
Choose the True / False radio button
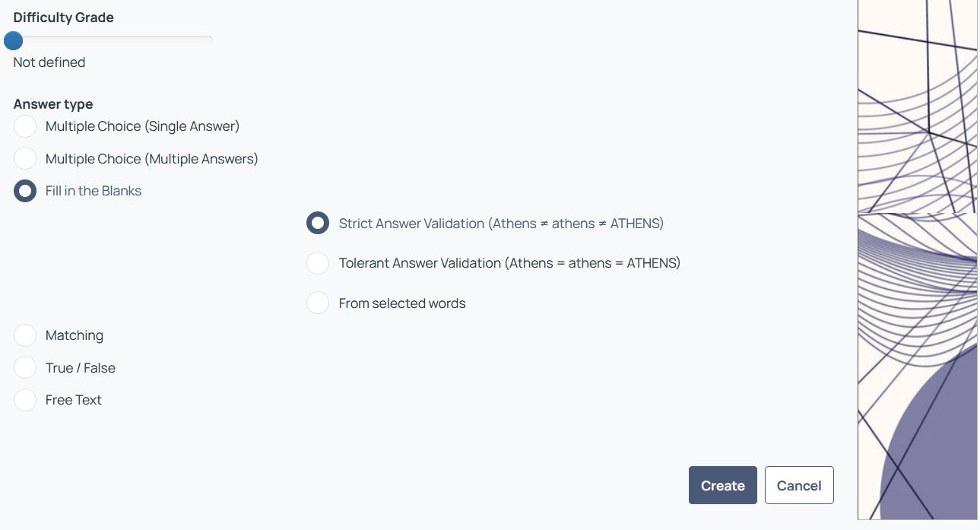coord(25,368)
